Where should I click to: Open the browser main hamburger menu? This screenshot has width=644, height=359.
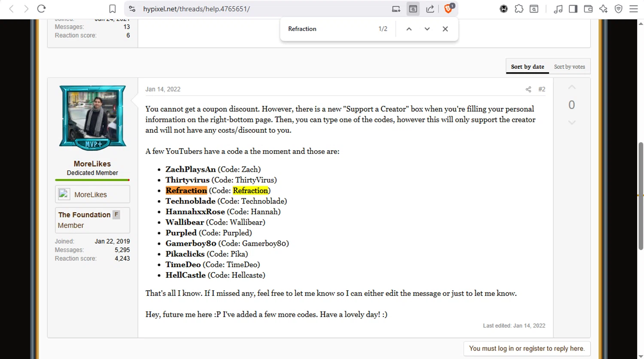coord(634,9)
